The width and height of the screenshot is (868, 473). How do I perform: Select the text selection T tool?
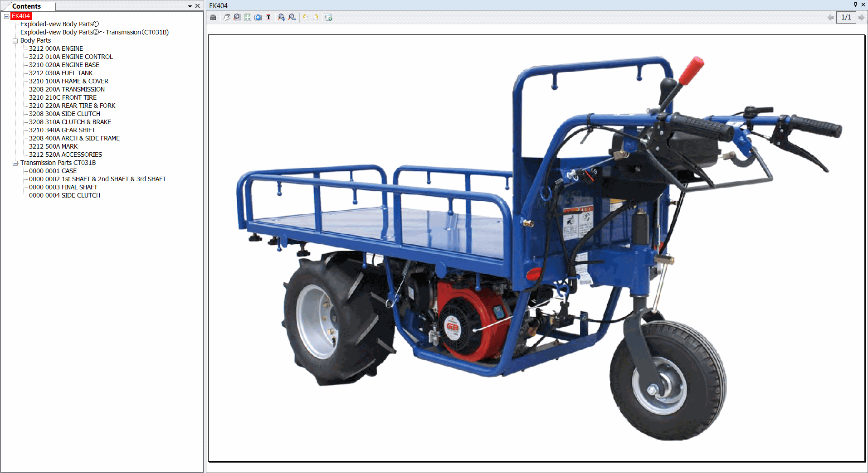point(268,17)
